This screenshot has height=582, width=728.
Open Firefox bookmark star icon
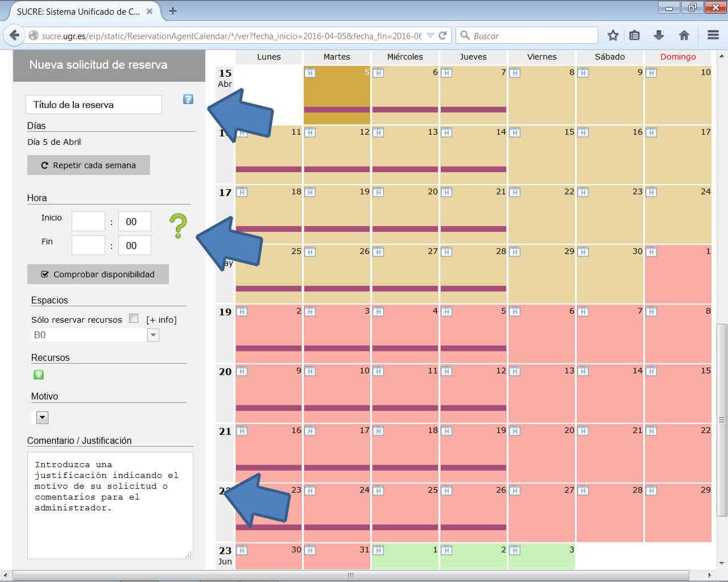tap(613, 35)
